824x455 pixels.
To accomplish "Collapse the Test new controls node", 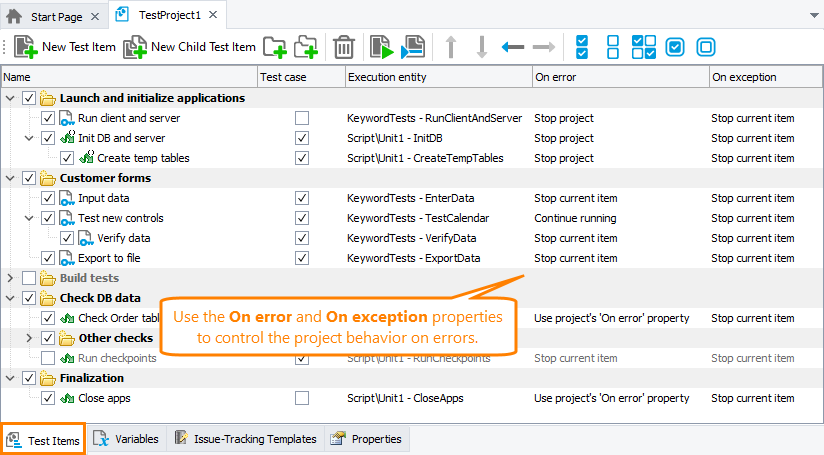I will 29,218.
